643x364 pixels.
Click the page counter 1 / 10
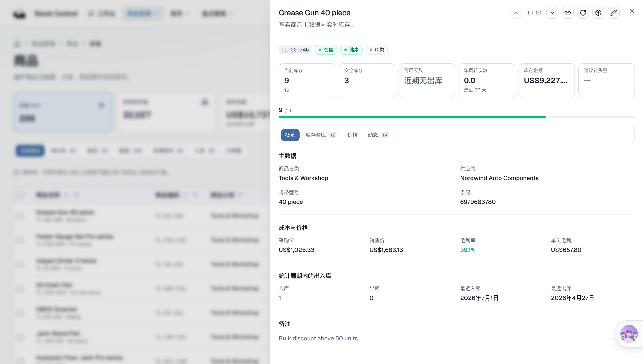pos(534,13)
